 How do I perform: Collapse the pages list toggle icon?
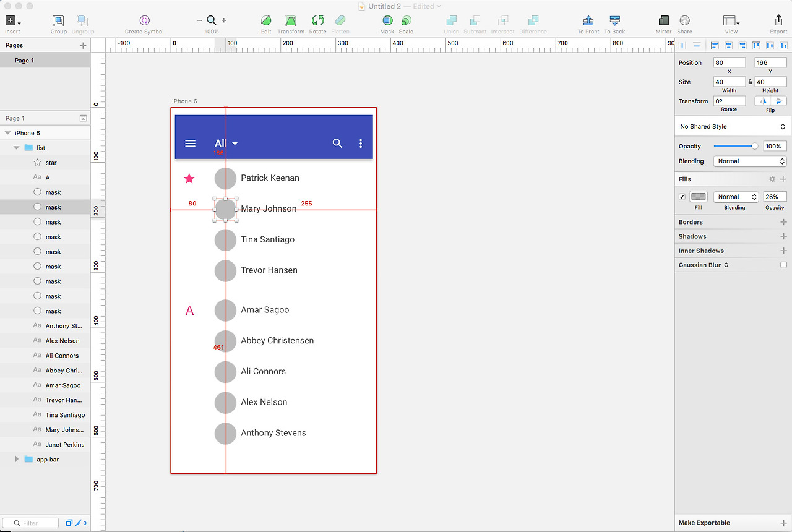[x=83, y=118]
